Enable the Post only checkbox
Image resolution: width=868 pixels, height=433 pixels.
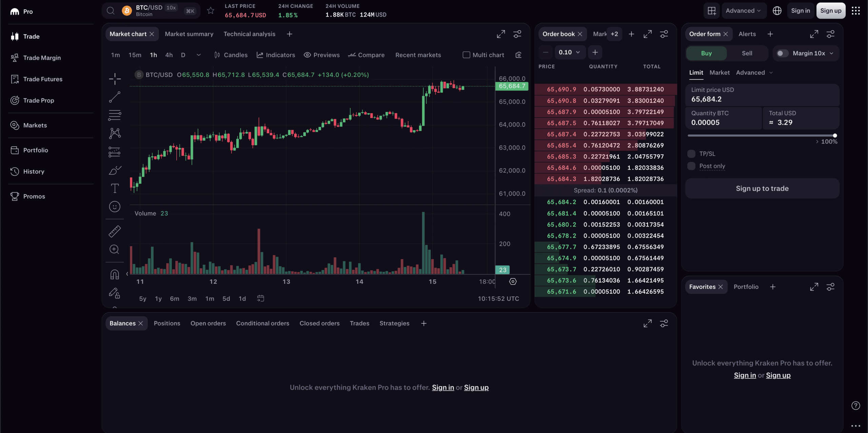click(691, 166)
